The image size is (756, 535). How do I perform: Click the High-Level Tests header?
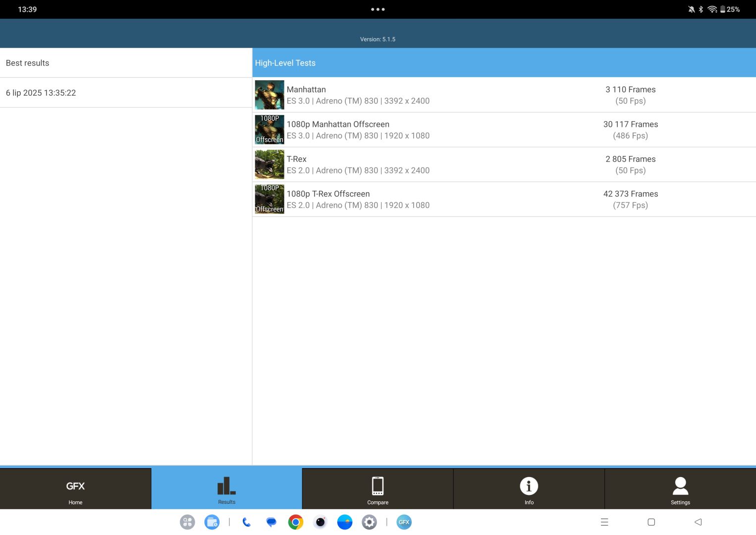pyautogui.click(x=504, y=63)
